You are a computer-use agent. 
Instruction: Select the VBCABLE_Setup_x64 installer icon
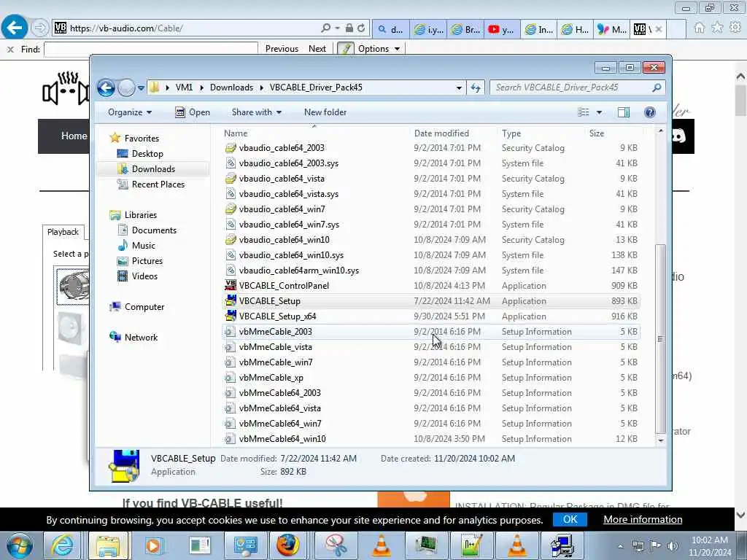tap(231, 316)
